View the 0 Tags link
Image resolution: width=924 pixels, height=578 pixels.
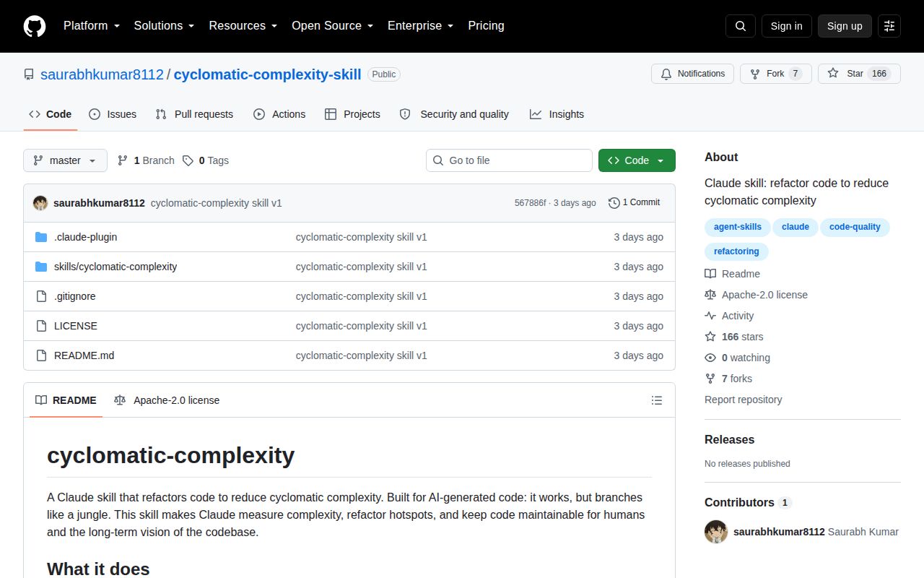click(206, 160)
